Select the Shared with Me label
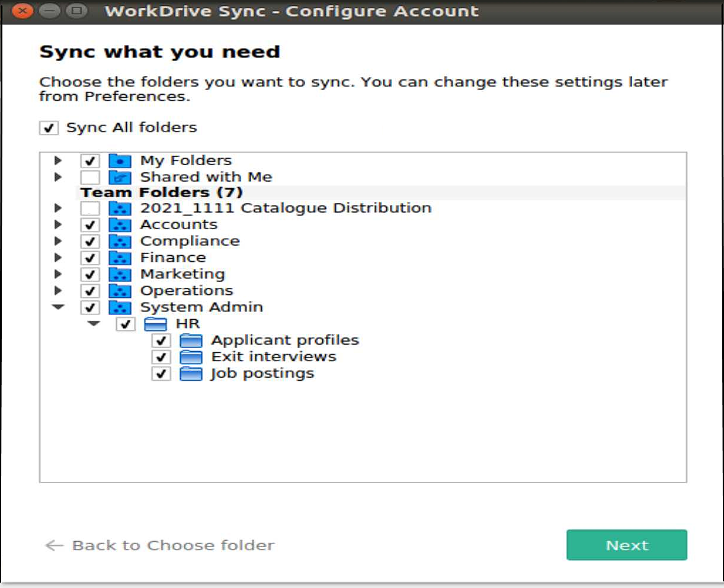This screenshot has width=724, height=588. (x=206, y=177)
